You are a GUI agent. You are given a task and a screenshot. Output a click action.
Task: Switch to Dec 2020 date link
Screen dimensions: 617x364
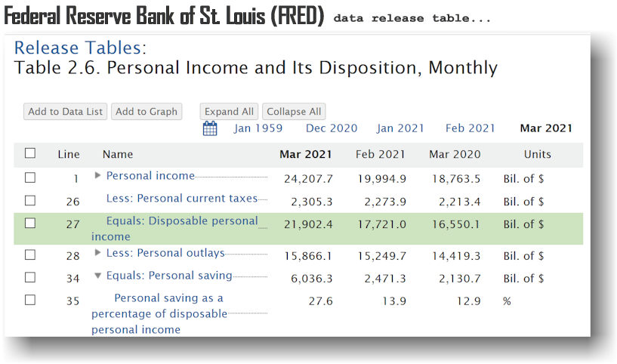tap(332, 128)
